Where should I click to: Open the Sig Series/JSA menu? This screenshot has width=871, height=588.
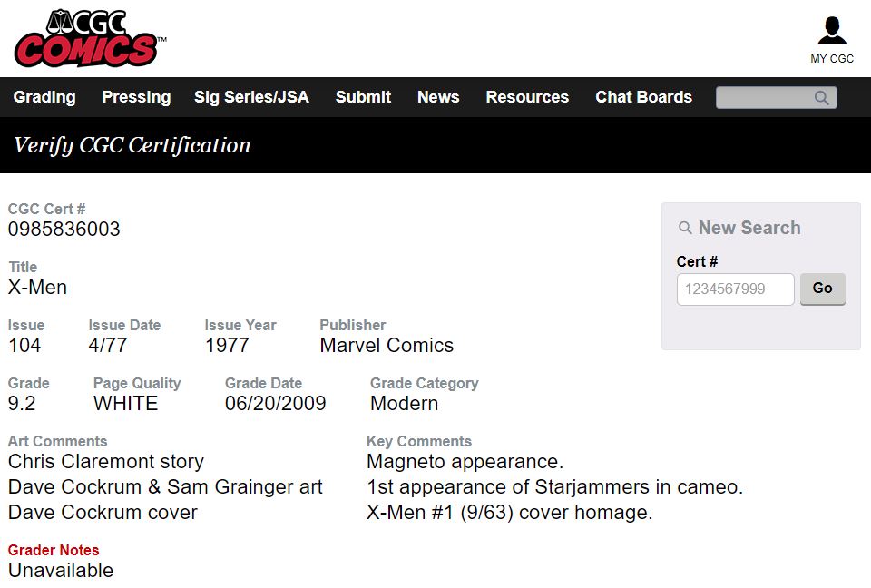coord(251,97)
